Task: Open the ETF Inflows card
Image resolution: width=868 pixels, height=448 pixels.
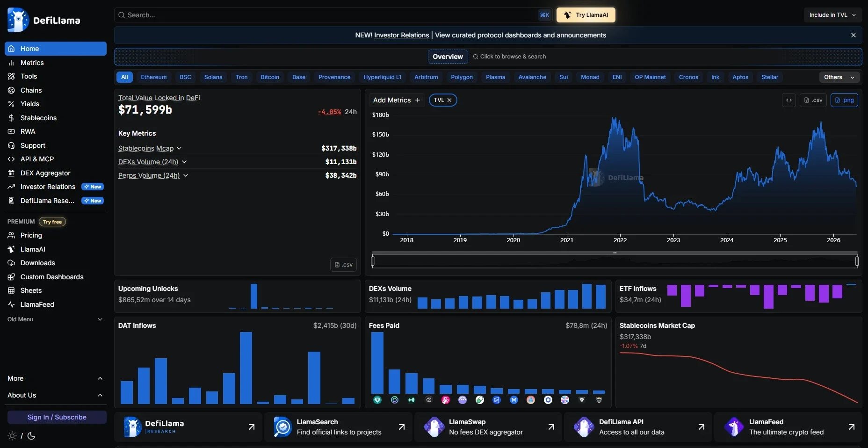Action: [739, 296]
